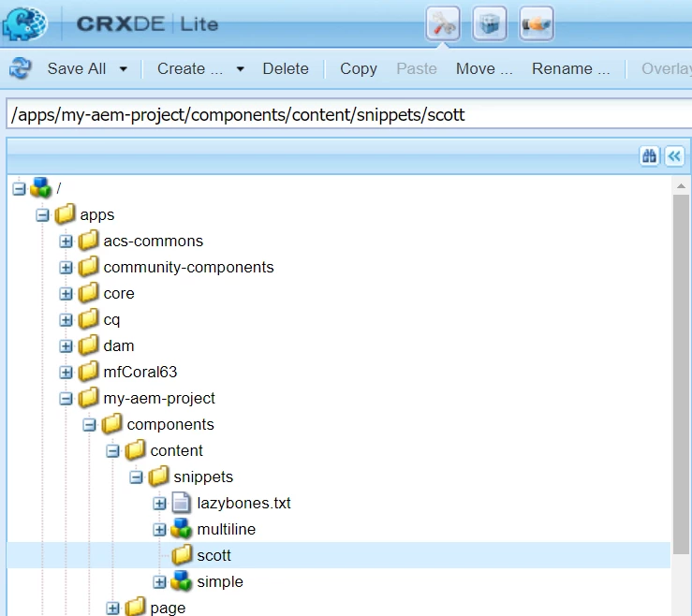Image resolution: width=692 pixels, height=616 pixels.
Task: Click the Create ... toolbar button
Action: coord(190,68)
